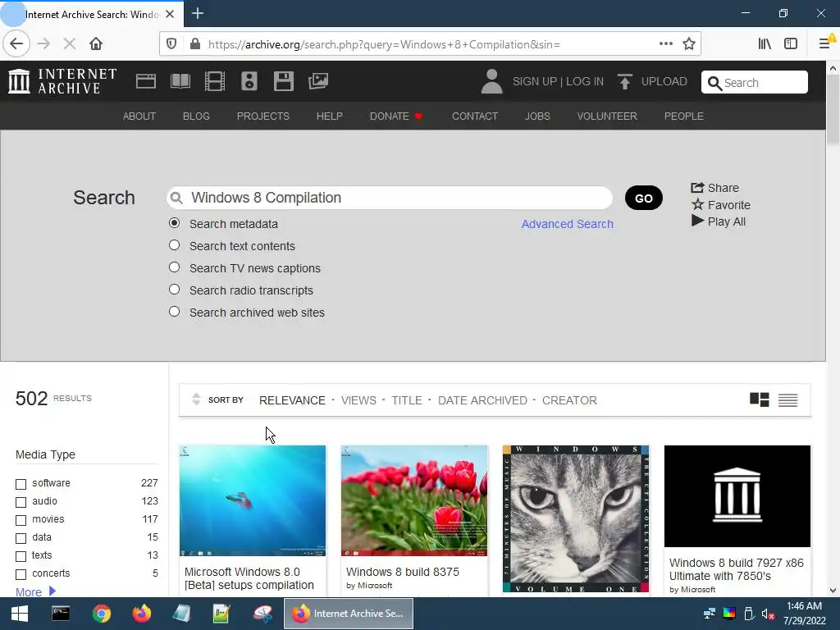This screenshot has height=630, width=840.
Task: Open the Texts book icon
Action: [x=180, y=81]
